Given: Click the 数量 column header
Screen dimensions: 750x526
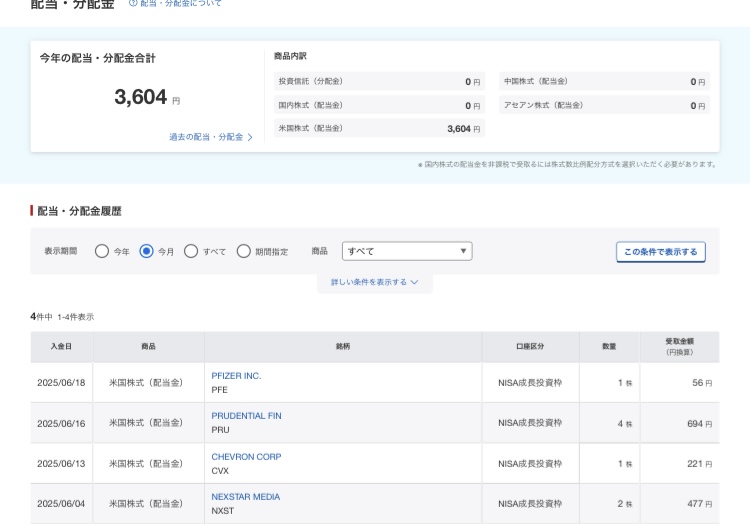Looking at the screenshot, I should [609, 347].
